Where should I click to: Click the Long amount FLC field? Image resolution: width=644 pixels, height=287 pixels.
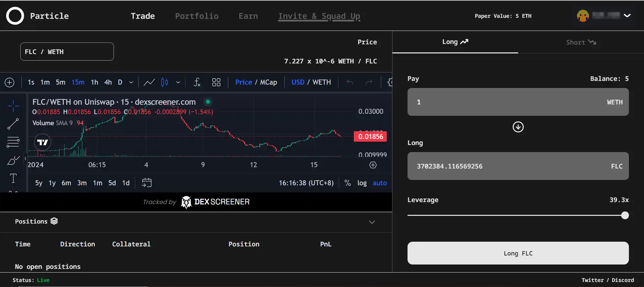pyautogui.click(x=518, y=166)
